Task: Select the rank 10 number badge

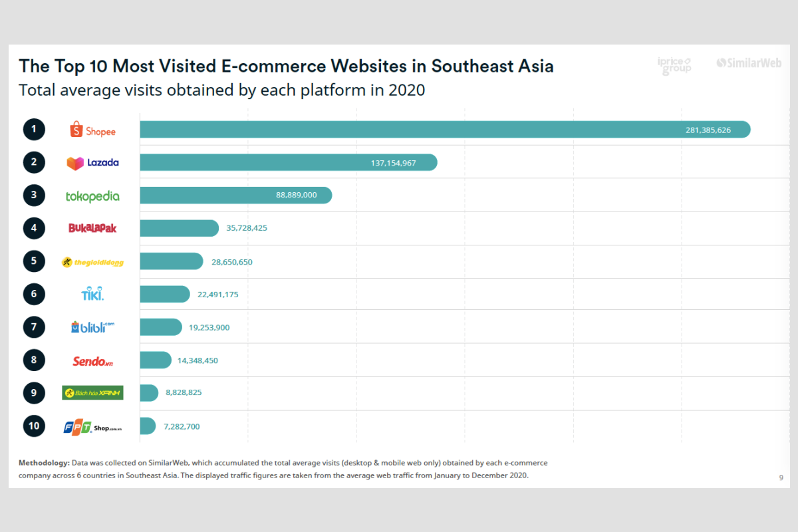Action: pyautogui.click(x=34, y=426)
